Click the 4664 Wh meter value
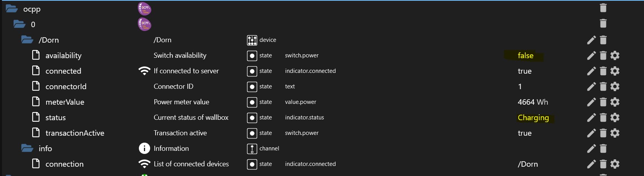Image resolution: width=644 pixels, height=176 pixels. click(x=533, y=102)
